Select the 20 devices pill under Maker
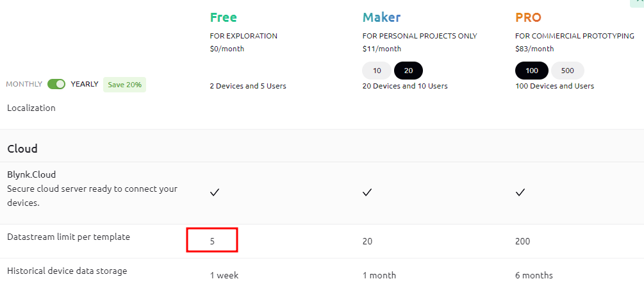 pos(408,71)
